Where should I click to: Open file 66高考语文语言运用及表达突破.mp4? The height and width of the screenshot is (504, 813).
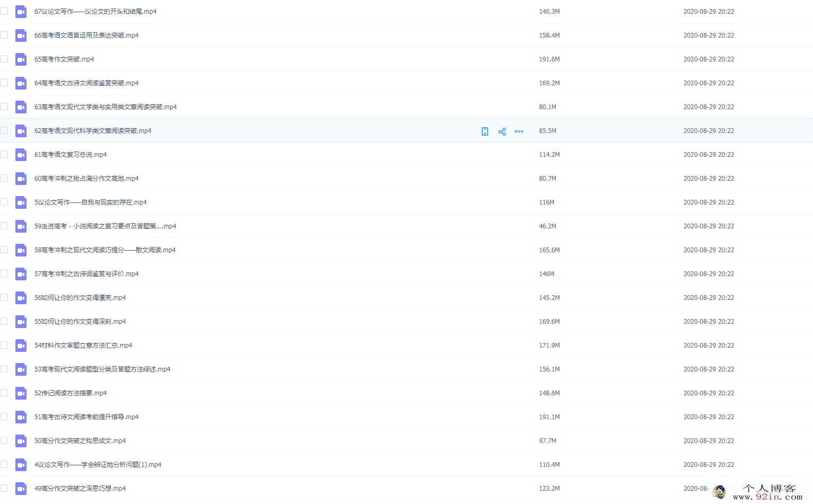(86, 36)
